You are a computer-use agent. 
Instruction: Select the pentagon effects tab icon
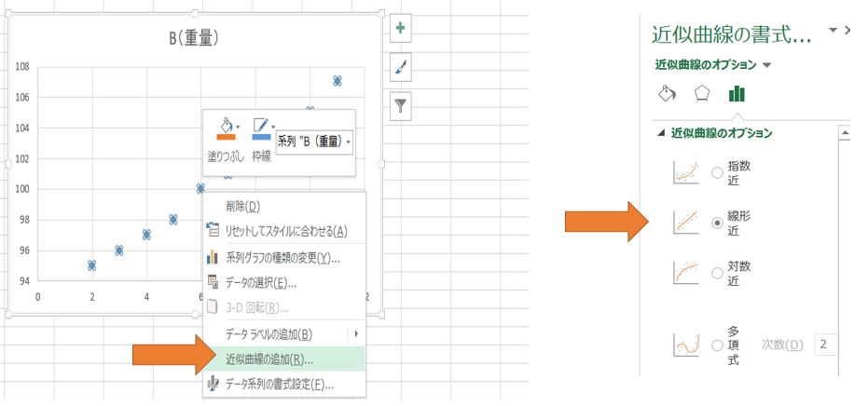(x=702, y=93)
